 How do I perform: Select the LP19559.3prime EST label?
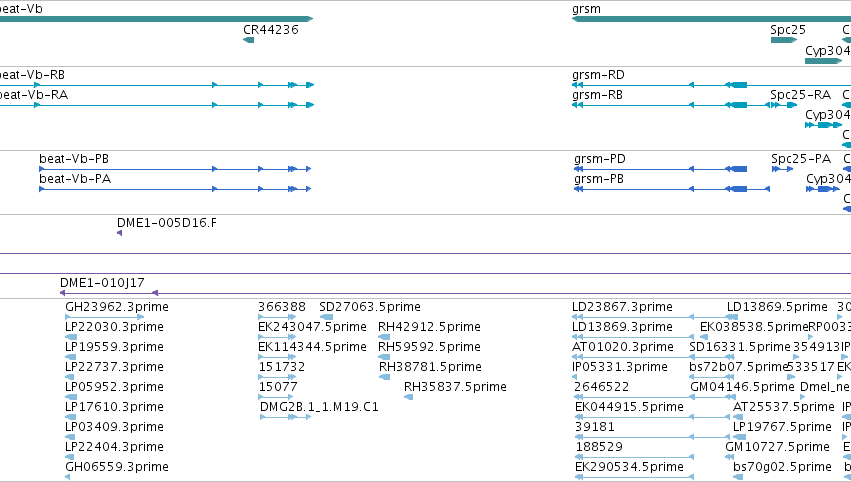[114, 347]
